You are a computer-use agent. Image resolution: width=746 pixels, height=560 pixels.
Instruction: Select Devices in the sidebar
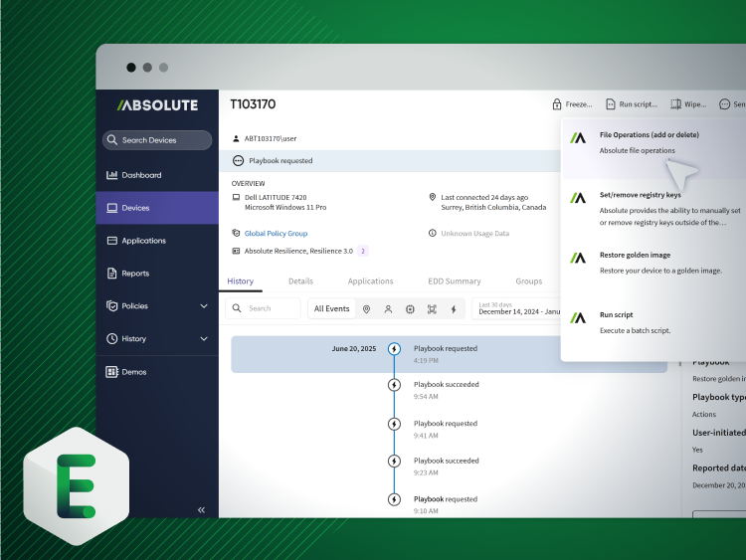point(157,208)
